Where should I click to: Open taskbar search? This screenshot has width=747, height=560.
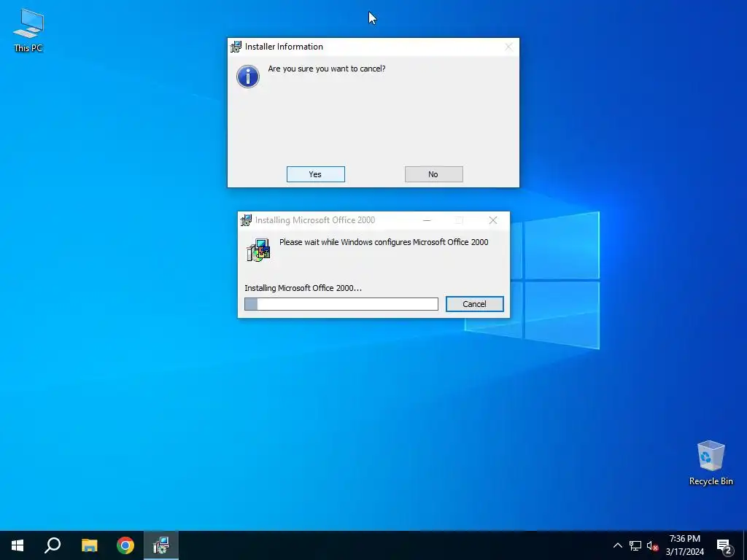[x=53, y=545]
